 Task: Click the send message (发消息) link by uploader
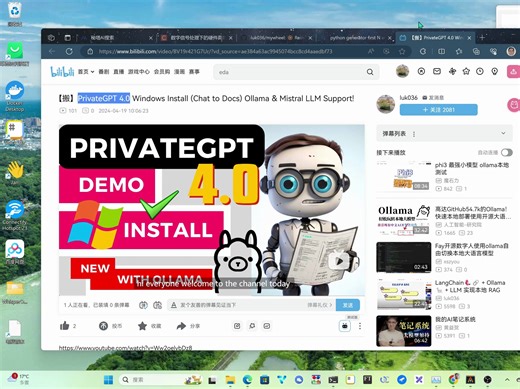433,98
